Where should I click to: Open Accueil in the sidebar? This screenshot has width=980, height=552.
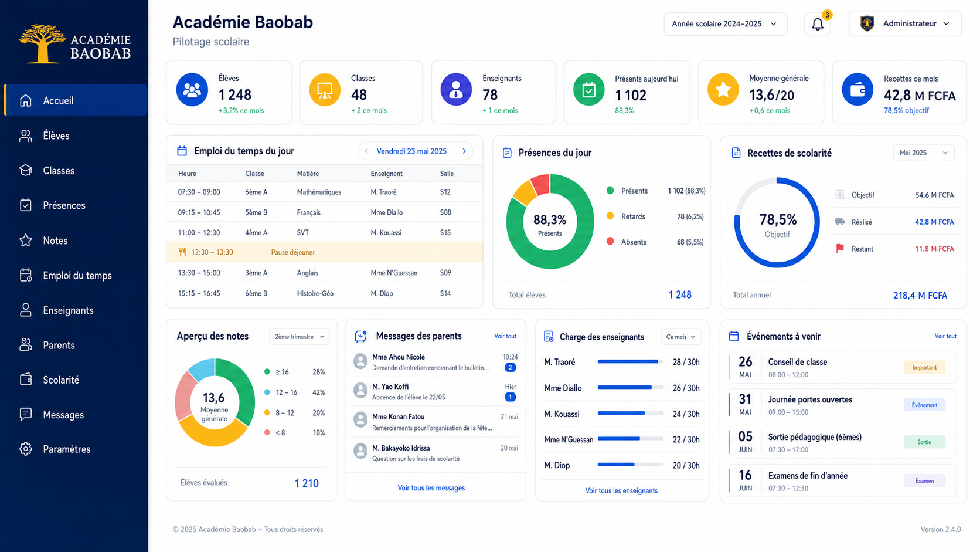(x=76, y=100)
